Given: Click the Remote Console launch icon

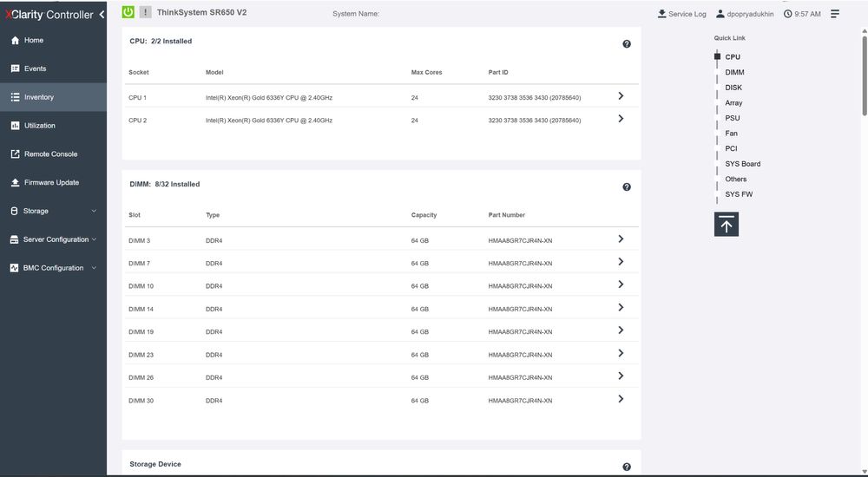Looking at the screenshot, I should coord(15,154).
